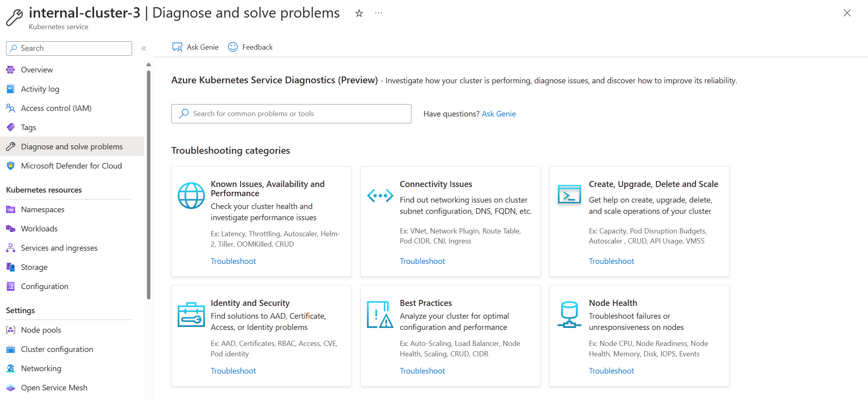Open the Storage resource icon
The height and width of the screenshot is (400, 868).
pos(11,267)
